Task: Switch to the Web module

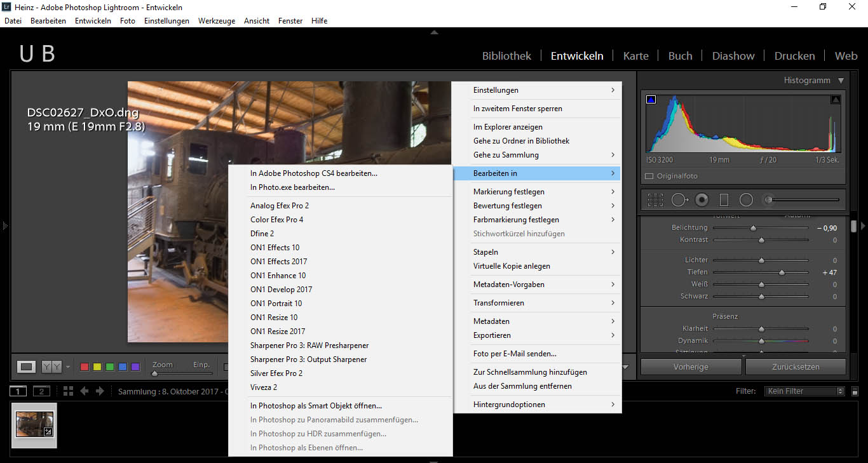Action: coord(846,56)
